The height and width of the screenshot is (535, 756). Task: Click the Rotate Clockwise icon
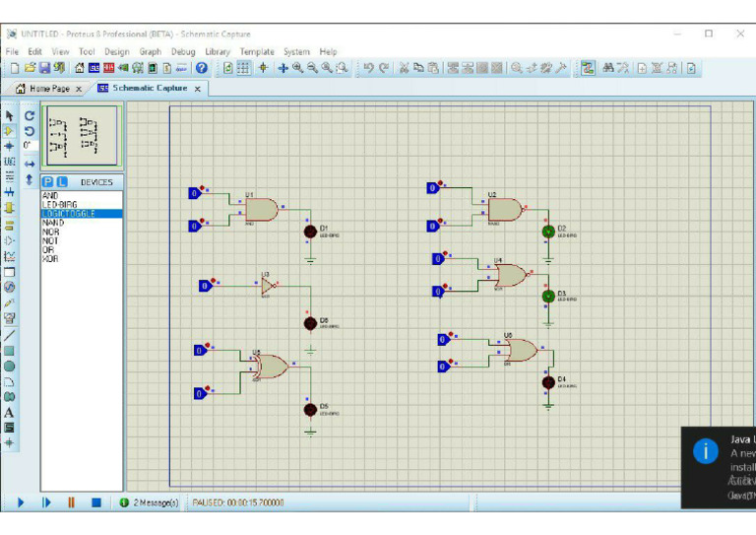(x=30, y=115)
